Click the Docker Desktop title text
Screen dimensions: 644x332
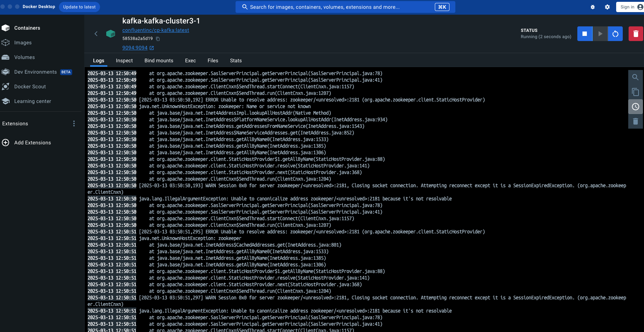click(39, 7)
